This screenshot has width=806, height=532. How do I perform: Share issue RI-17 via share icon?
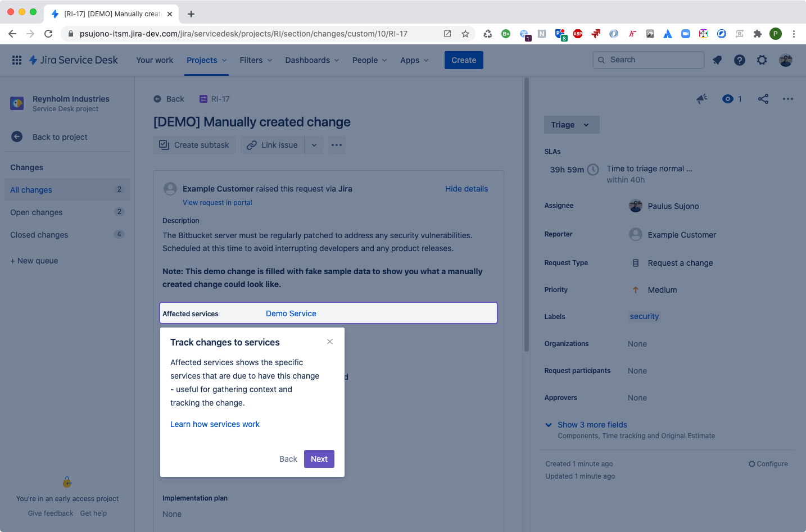coord(763,98)
